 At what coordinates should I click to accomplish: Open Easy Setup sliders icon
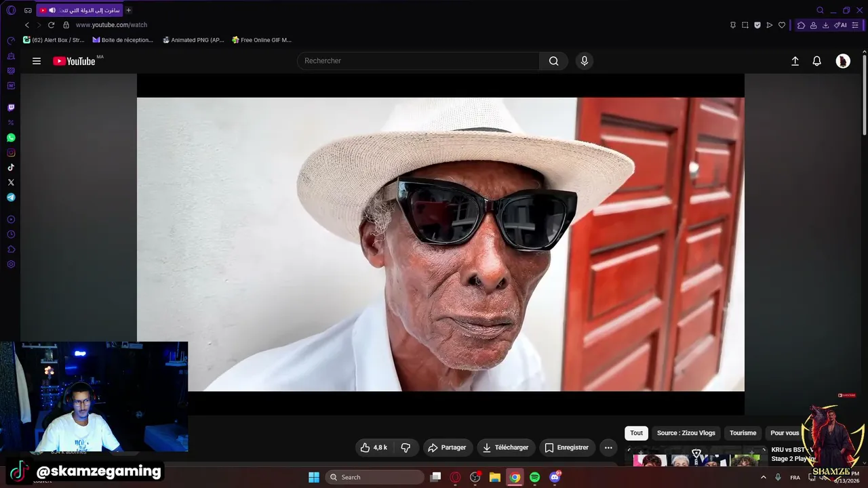[855, 25]
